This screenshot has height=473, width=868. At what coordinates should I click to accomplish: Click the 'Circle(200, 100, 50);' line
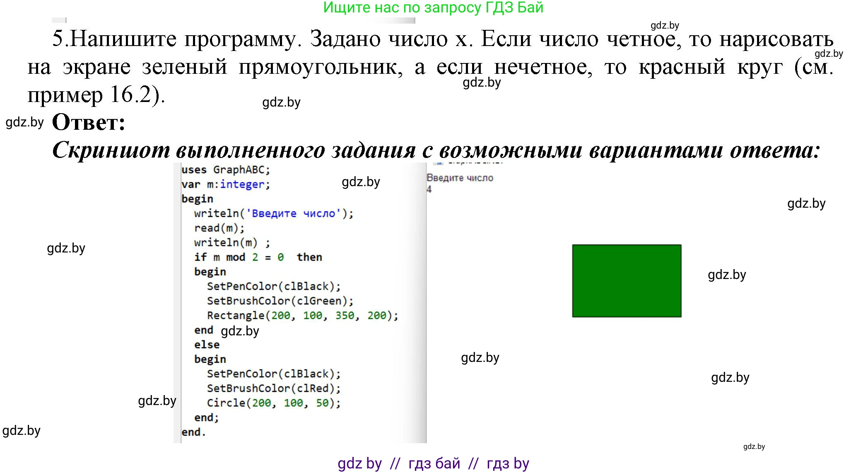click(x=273, y=403)
